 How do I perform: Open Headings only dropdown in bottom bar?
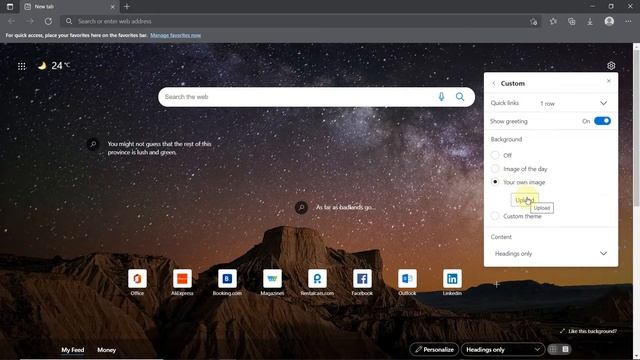[x=503, y=349]
